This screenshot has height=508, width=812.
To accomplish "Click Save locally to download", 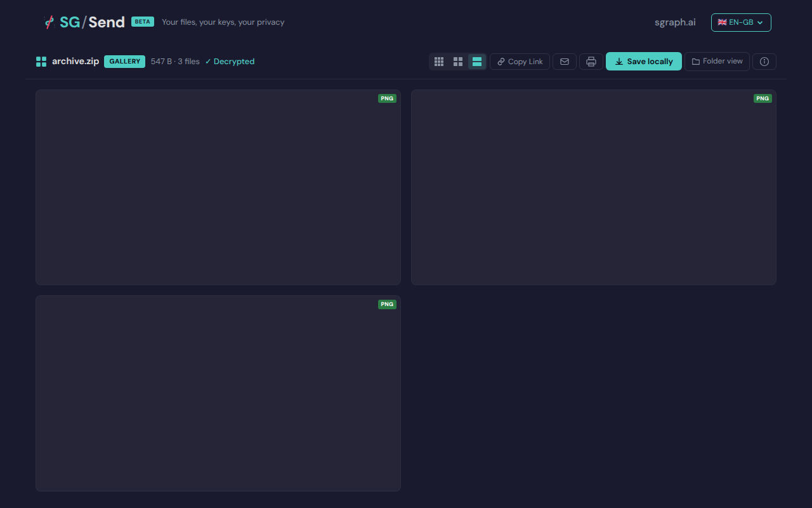I will point(644,62).
